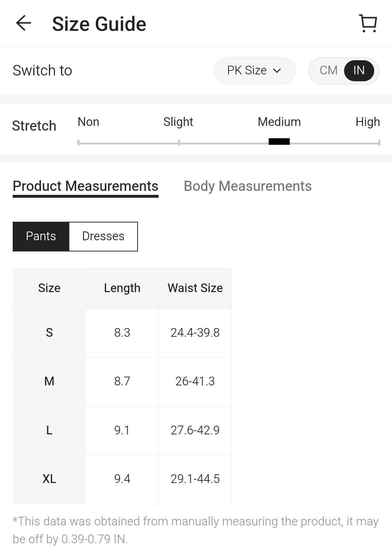This screenshot has height=557, width=392.
Task: Select the Product Measurements tab
Action: pyautogui.click(x=85, y=186)
